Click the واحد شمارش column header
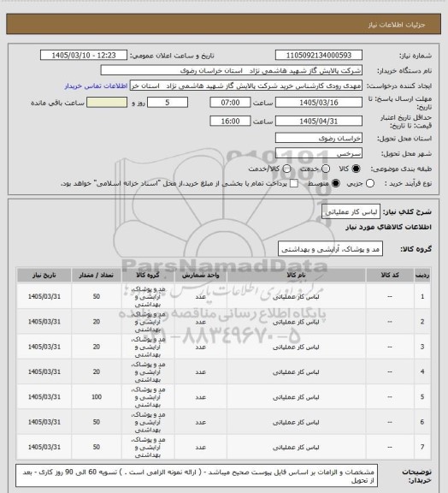 [x=200, y=275]
